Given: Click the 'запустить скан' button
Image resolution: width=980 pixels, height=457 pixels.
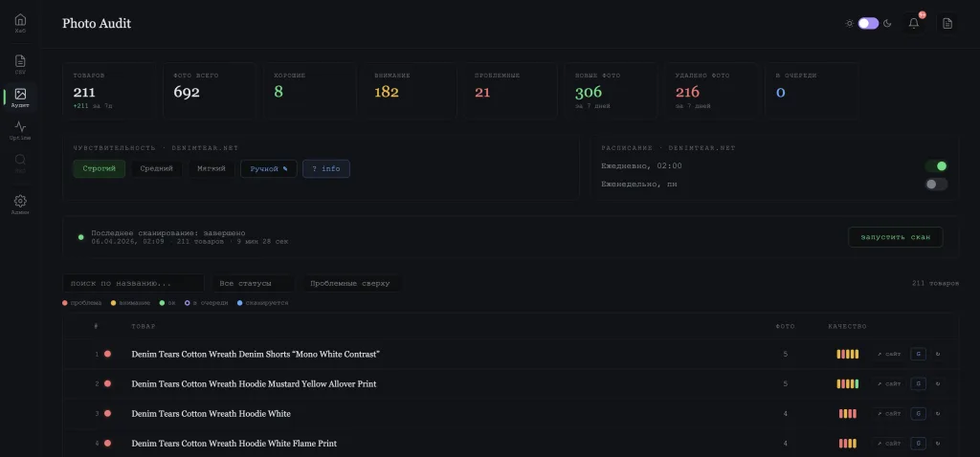Looking at the screenshot, I should click(895, 237).
